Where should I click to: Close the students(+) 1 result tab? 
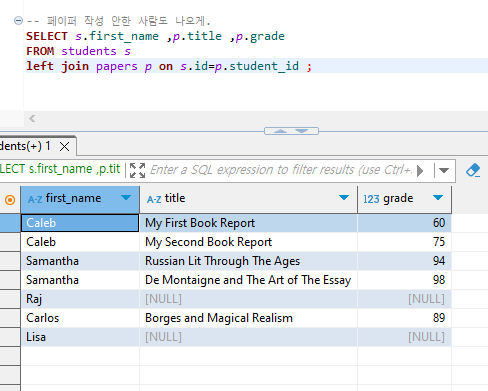point(64,146)
